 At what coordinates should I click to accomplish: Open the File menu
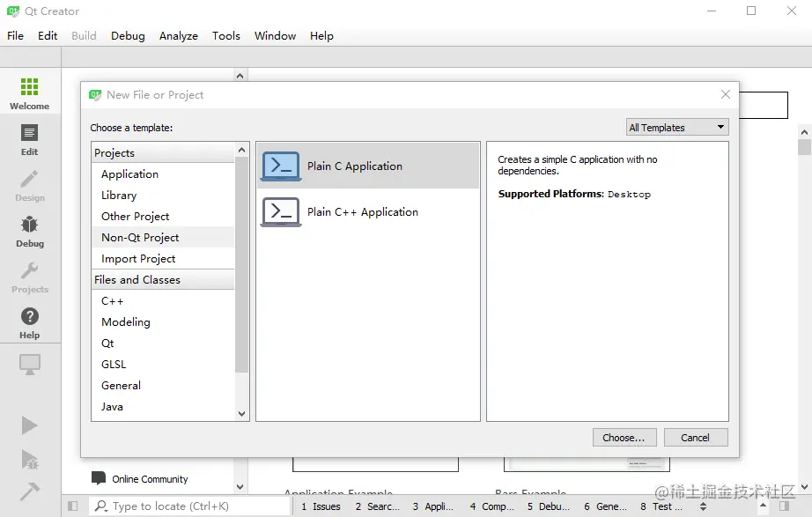(15, 36)
